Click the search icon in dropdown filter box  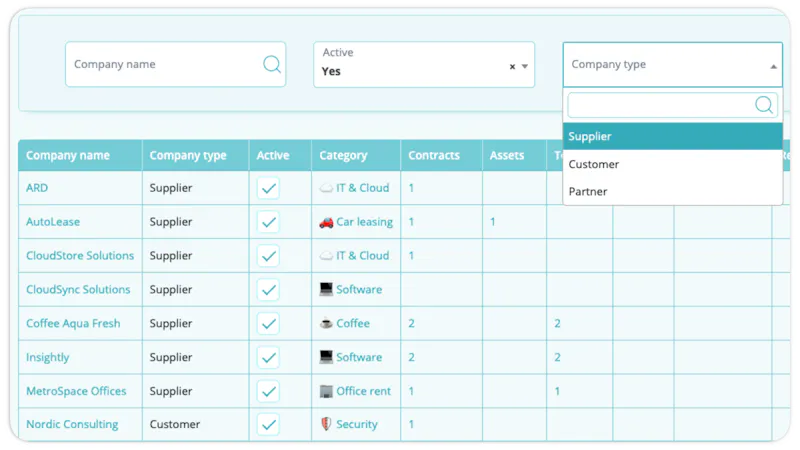coord(763,105)
